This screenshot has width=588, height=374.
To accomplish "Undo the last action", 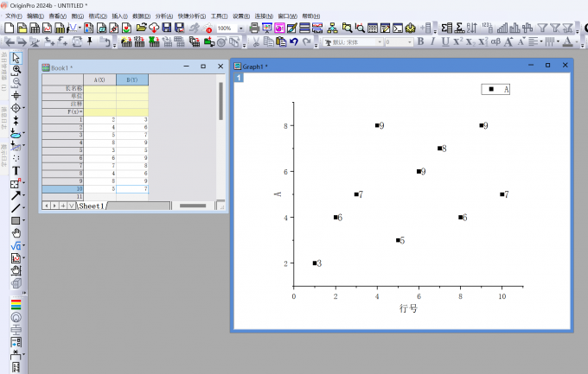I will click(x=294, y=41).
